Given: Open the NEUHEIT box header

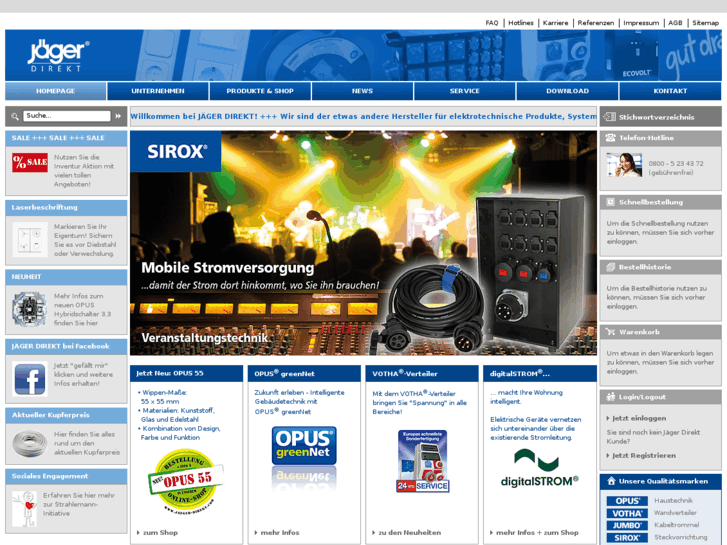Looking at the screenshot, I should (x=66, y=277).
